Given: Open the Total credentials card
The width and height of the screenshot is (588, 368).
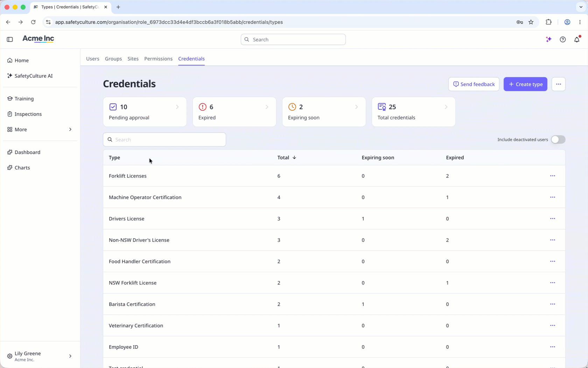Looking at the screenshot, I should pos(414,112).
